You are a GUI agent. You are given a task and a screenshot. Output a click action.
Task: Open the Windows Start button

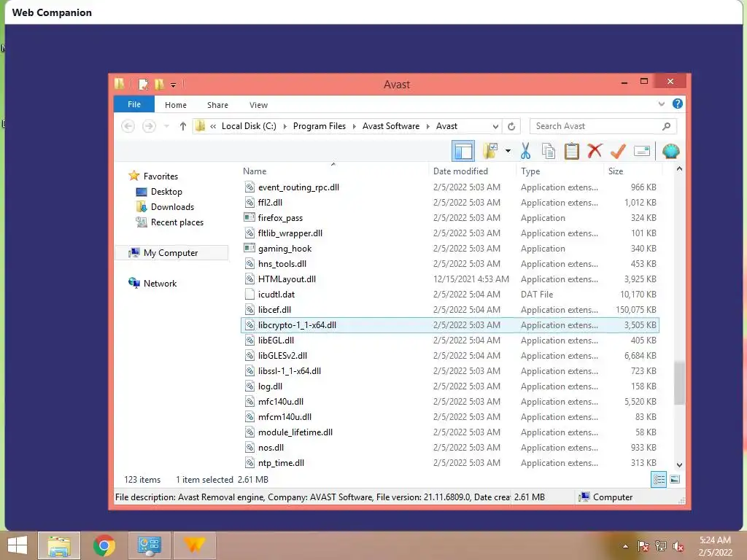click(x=18, y=545)
